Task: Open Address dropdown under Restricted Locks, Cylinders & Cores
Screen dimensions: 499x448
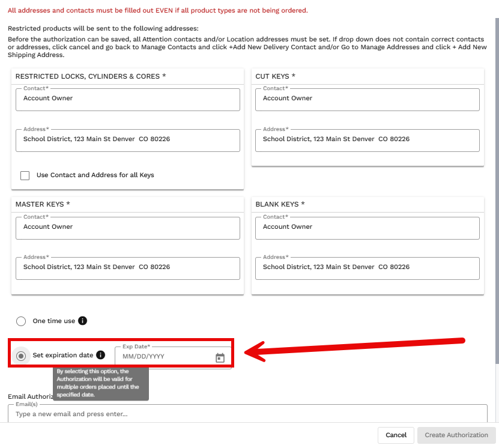Action: tap(128, 141)
